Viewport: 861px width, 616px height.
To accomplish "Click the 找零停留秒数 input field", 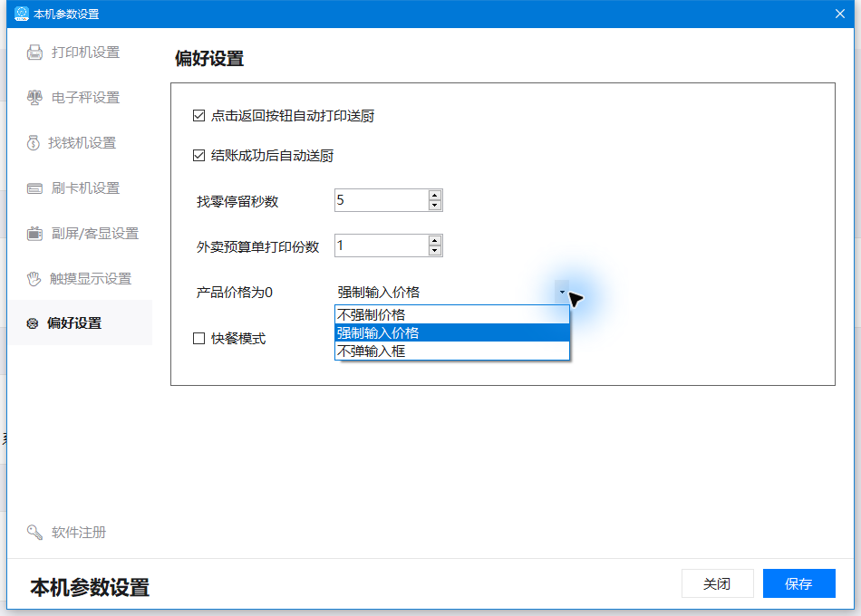I will pos(382,200).
